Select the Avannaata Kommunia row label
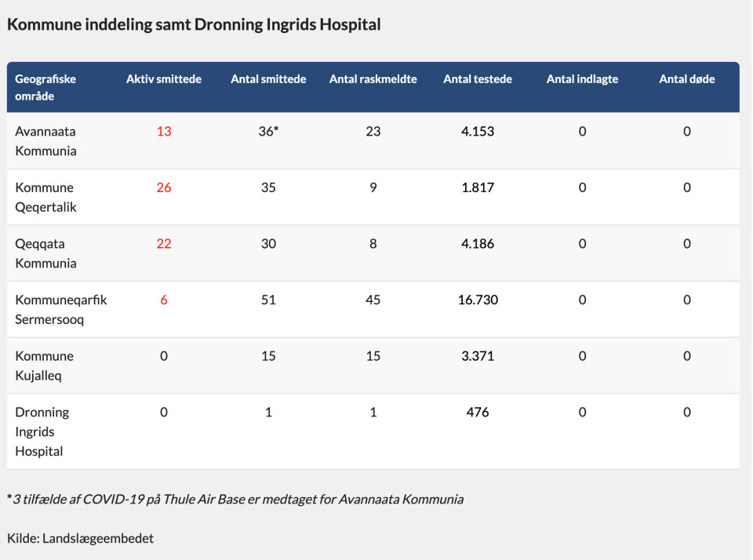This screenshot has width=753, height=560. point(45,141)
